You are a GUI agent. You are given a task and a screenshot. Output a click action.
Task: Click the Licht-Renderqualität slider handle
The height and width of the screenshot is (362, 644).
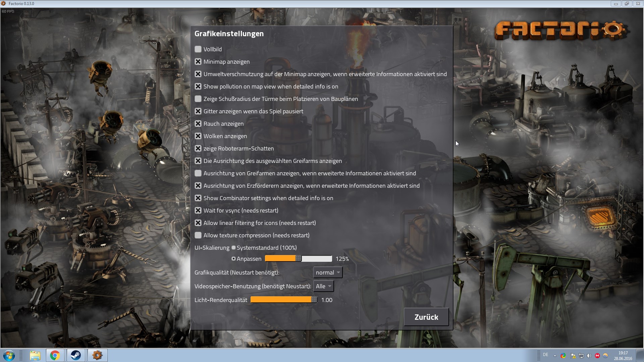(x=314, y=300)
